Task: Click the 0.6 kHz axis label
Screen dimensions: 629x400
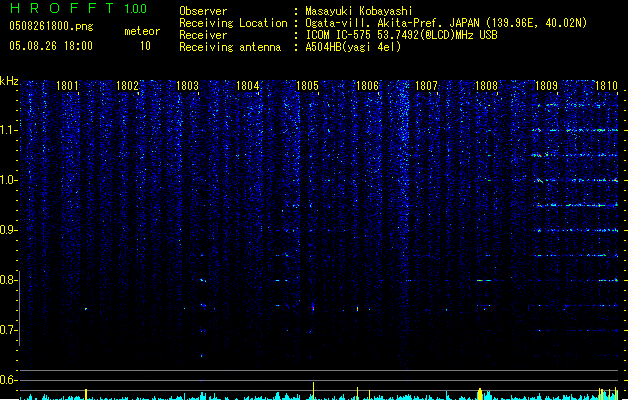Action: tap(8, 380)
